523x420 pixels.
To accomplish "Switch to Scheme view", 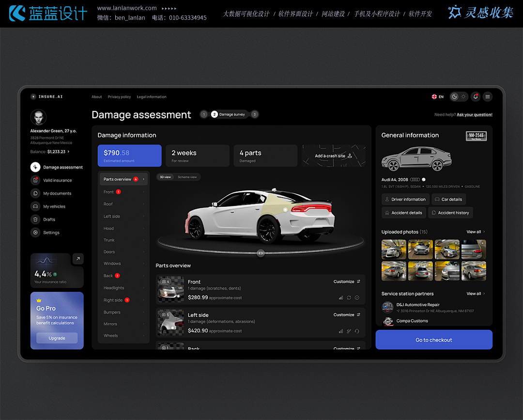I will pos(187,177).
